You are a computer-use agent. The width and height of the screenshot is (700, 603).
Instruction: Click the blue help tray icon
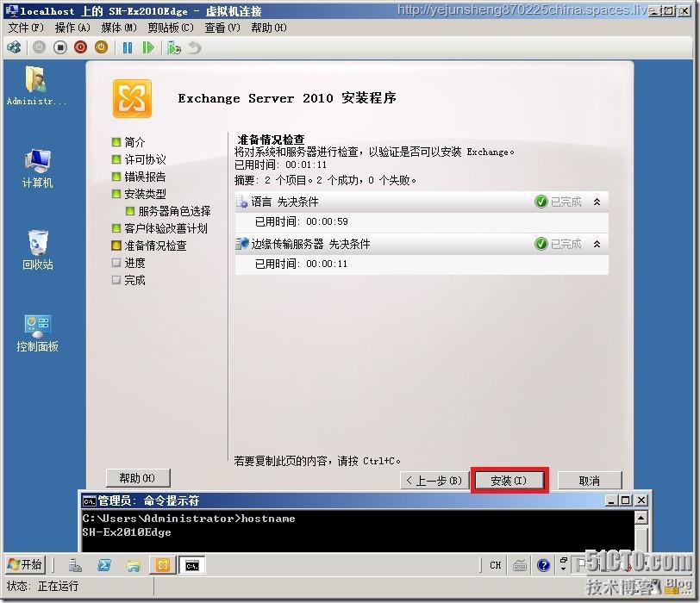click(544, 566)
